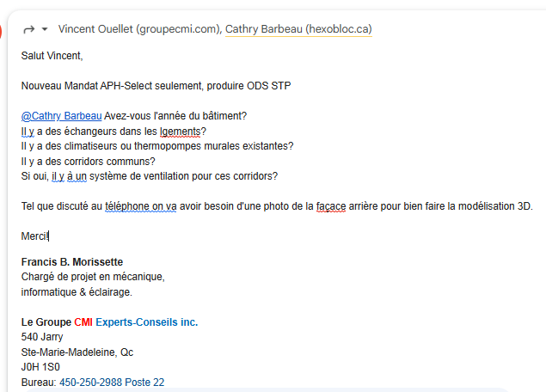Select the Cathry Barbeau recipient chip
This screenshot has width=546, height=392.
click(298, 29)
